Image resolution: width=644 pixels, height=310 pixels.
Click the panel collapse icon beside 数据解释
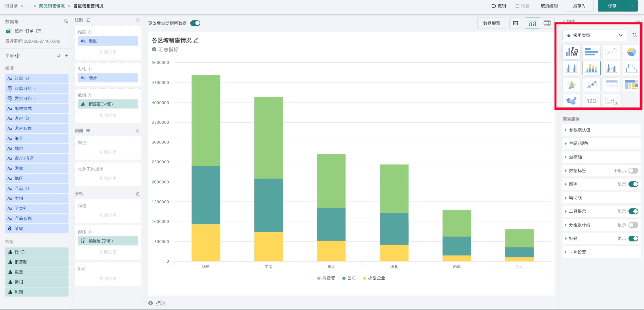515,23
